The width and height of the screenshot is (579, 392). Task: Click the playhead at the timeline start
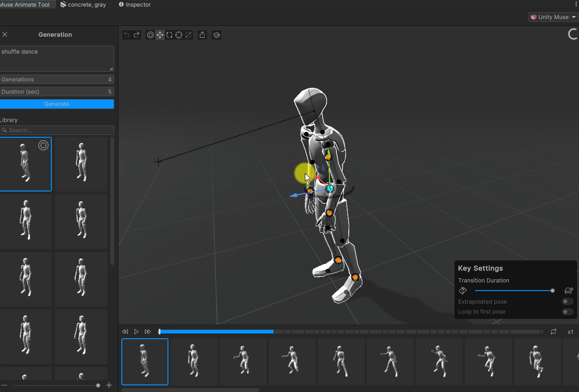click(159, 332)
